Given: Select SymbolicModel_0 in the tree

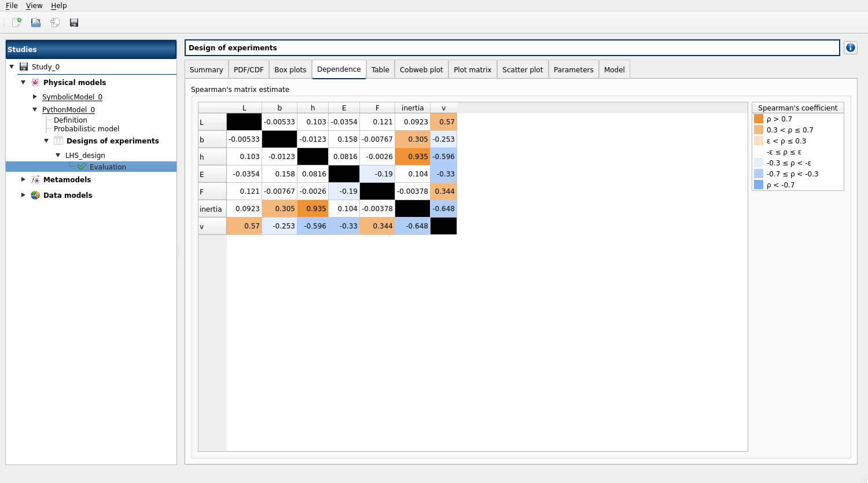Looking at the screenshot, I should (x=72, y=97).
